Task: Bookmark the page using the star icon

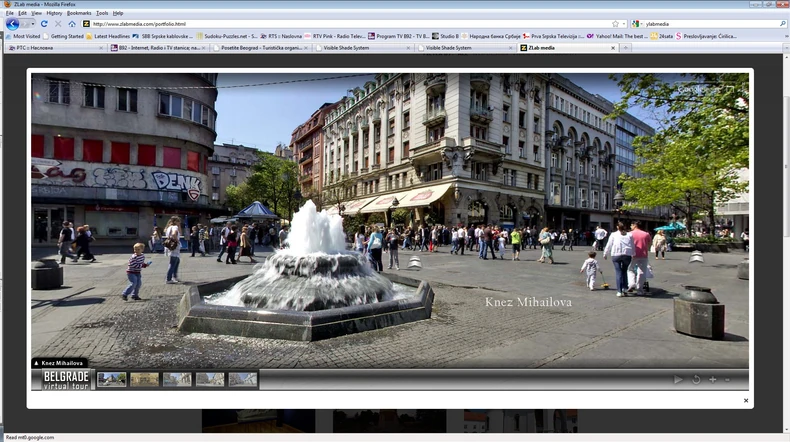Action: (615, 23)
